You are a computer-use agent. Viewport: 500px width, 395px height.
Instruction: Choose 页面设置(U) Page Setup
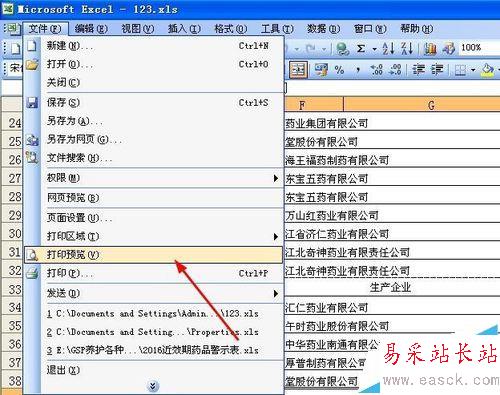tap(153, 218)
